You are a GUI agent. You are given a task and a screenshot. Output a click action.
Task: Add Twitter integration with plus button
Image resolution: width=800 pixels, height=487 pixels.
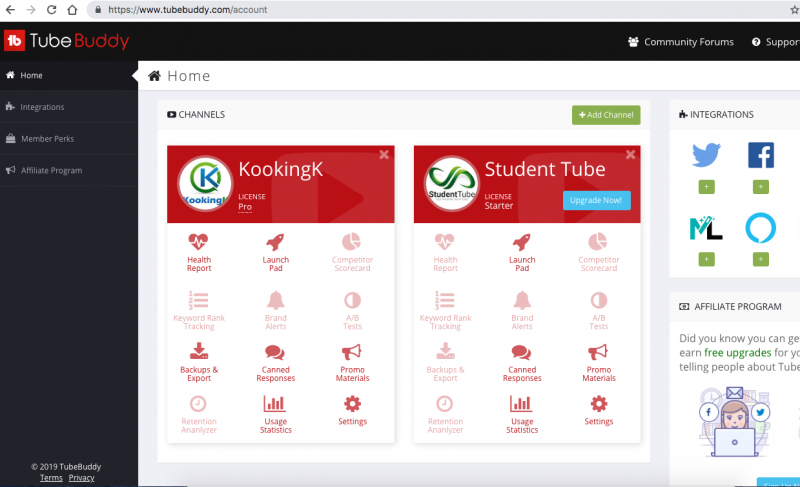click(x=706, y=187)
